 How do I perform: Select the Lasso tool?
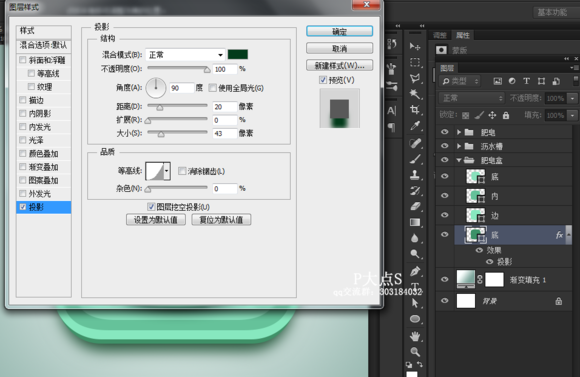(x=415, y=78)
